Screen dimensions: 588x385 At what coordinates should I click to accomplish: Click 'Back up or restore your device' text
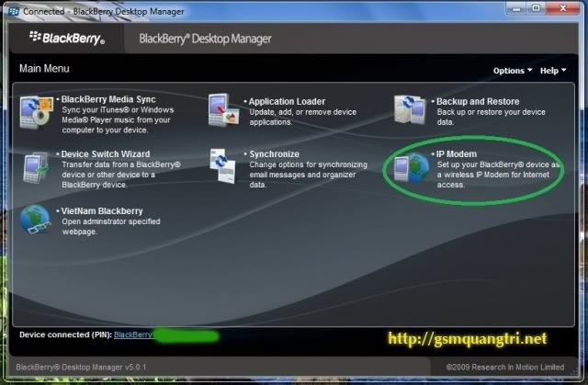pos(492,112)
